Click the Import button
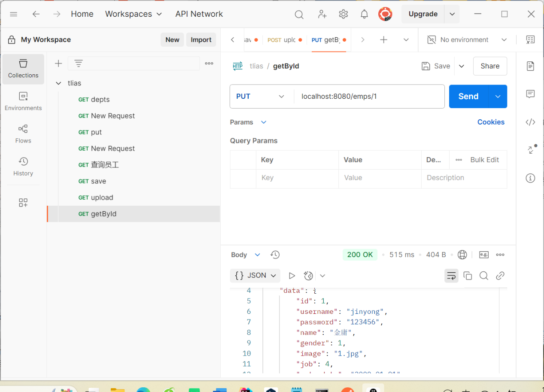The height and width of the screenshot is (392, 544). [x=201, y=40]
